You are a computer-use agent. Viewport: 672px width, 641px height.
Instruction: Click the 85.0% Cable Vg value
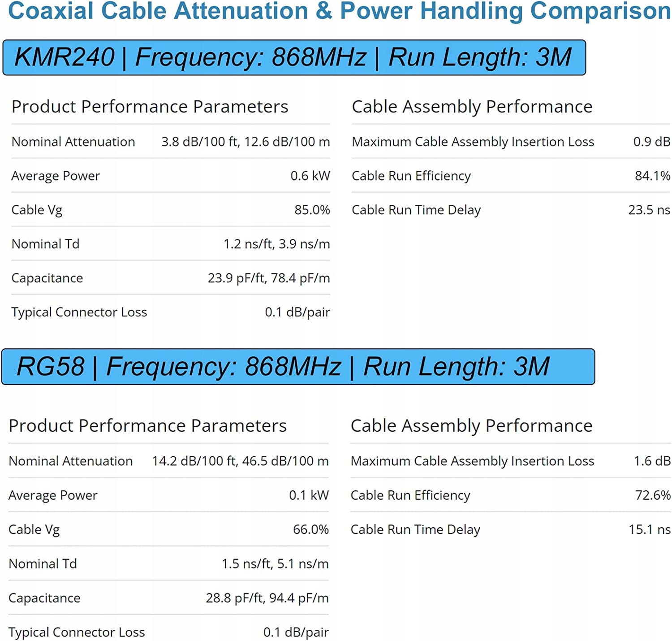[x=312, y=210]
